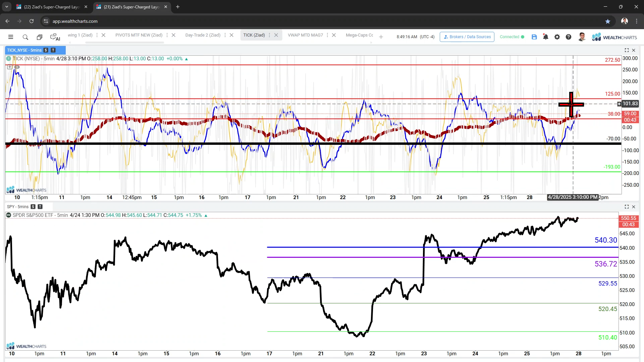Screen dimensions: 644x362
Task: Click the T badge on TICK_NYSE panel
Action: pos(53,50)
